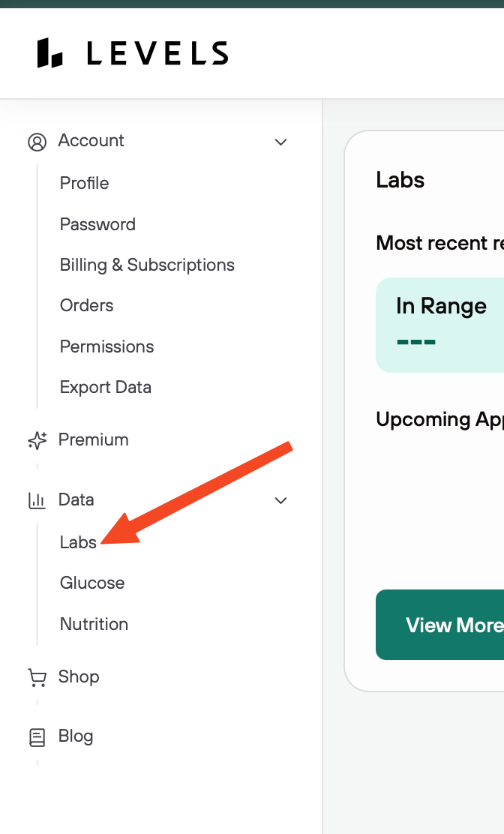504x834 pixels.
Task: Collapse the Account section chevron
Action: tap(281, 142)
